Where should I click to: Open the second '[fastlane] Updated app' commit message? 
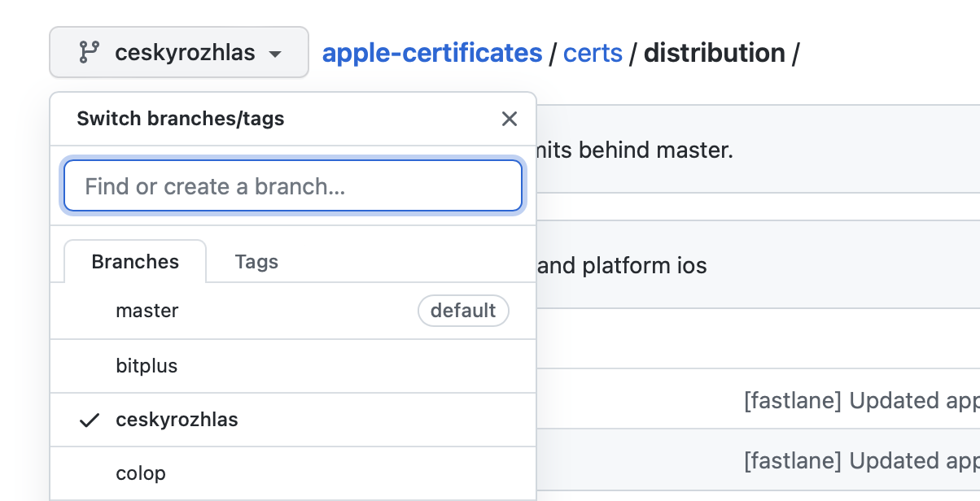861,461
